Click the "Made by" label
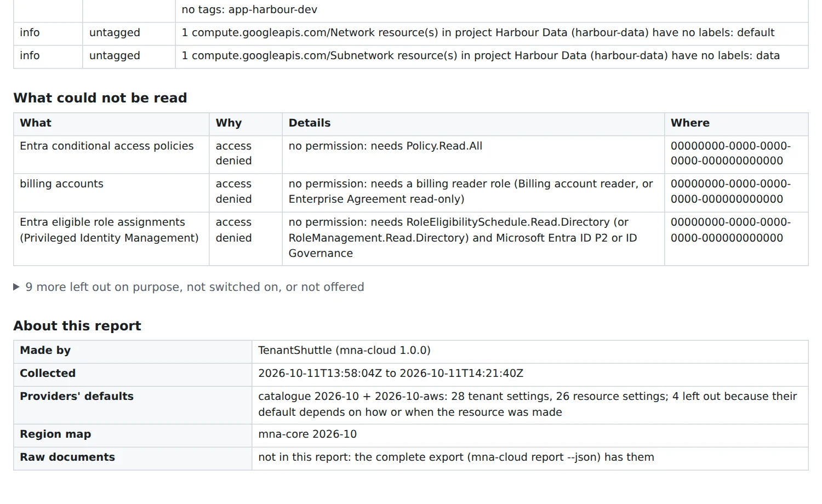This screenshot has height=504, width=822. coord(45,350)
